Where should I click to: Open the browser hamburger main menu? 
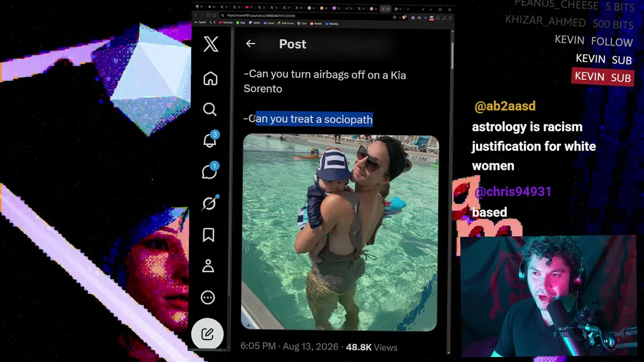[449, 18]
